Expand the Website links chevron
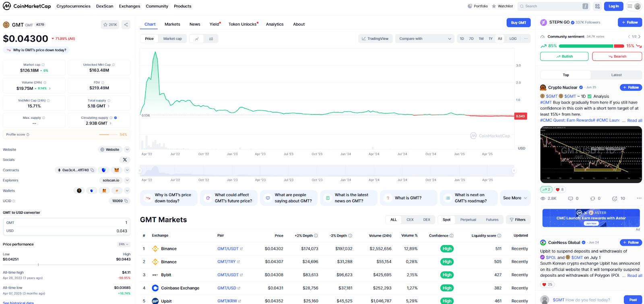The width and height of the screenshot is (644, 304). tap(127, 149)
